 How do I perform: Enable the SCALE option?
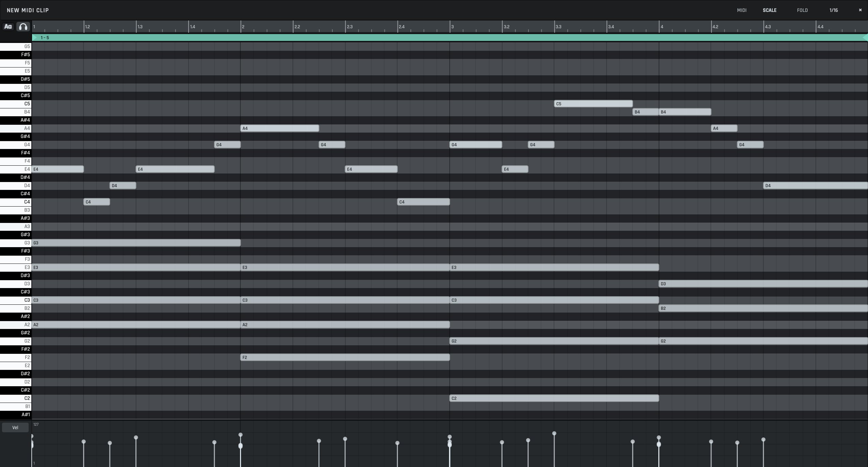pyautogui.click(x=769, y=10)
